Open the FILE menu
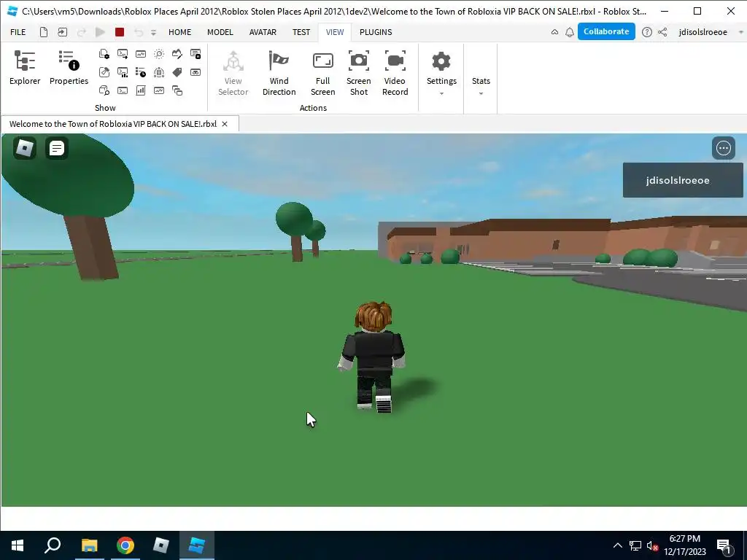Screen dimensions: 747x560 pos(18,32)
